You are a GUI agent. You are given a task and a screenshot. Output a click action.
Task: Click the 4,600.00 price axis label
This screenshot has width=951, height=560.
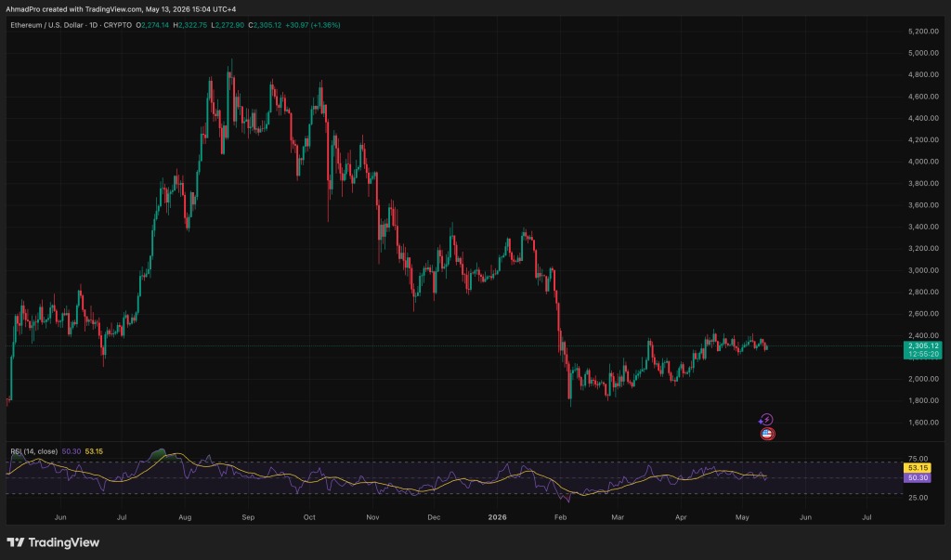pyautogui.click(x=923, y=97)
